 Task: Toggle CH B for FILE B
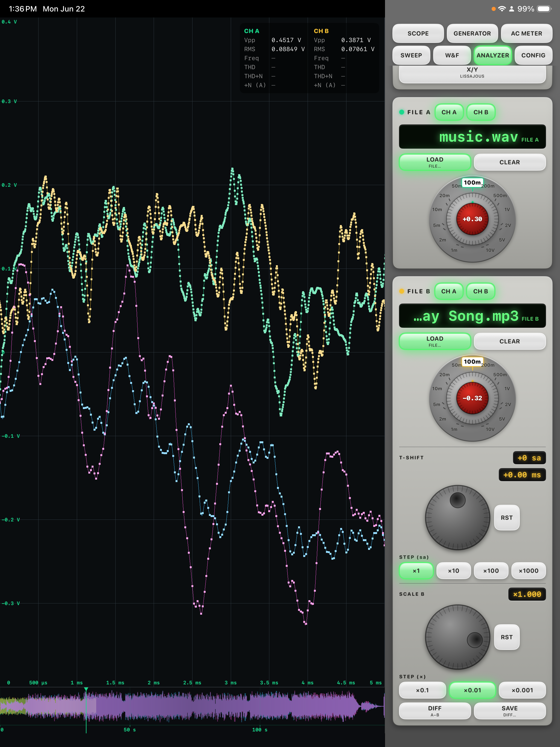pyautogui.click(x=480, y=291)
